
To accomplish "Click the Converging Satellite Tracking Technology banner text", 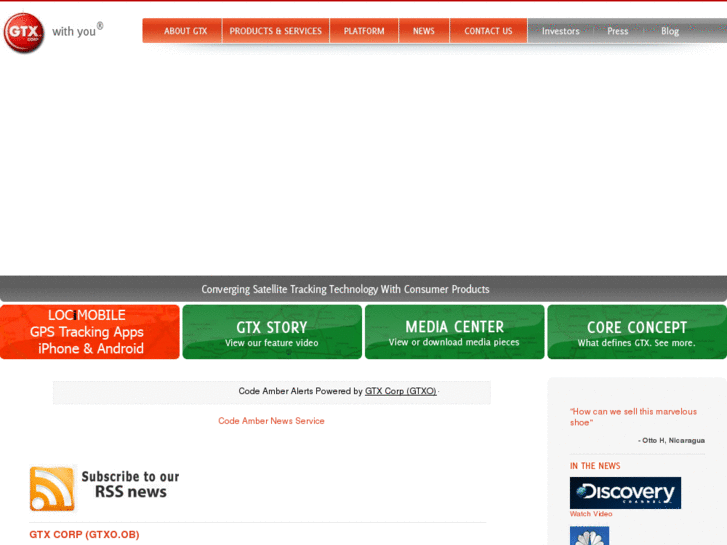I will 345,289.
